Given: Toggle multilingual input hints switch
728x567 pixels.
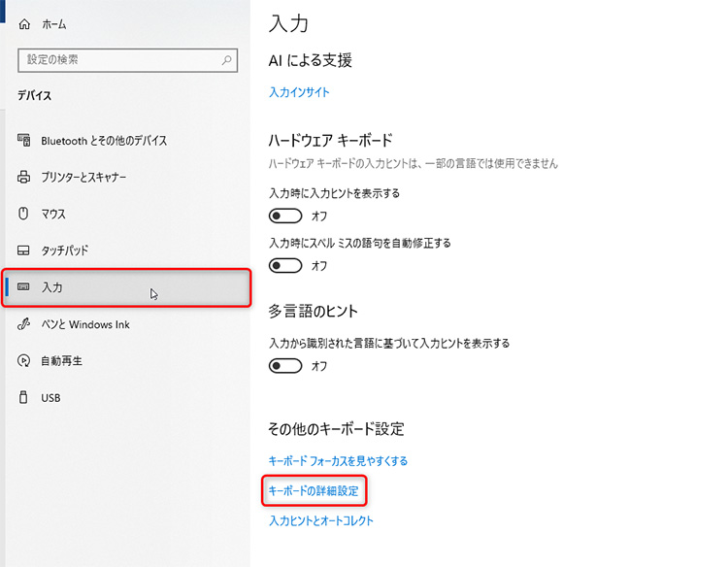Looking at the screenshot, I should pyautogui.click(x=285, y=366).
